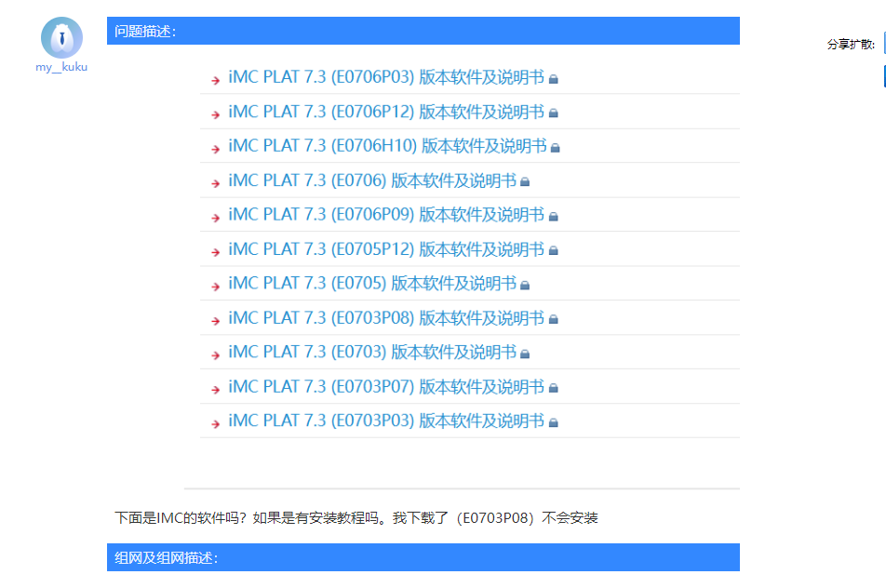Click lock icon beside E0706P03 entry
The height and width of the screenshot is (588, 886).
(553, 79)
